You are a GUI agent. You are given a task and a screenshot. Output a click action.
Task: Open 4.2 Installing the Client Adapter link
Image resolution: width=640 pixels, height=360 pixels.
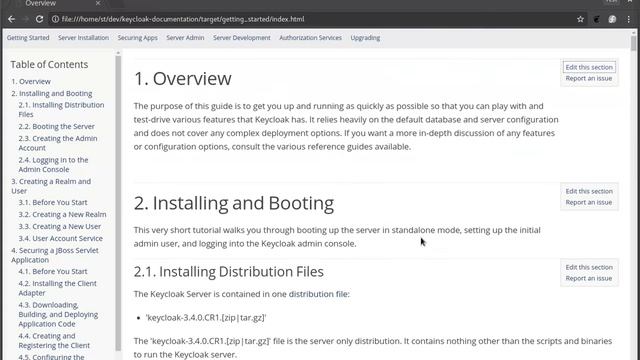(58, 288)
